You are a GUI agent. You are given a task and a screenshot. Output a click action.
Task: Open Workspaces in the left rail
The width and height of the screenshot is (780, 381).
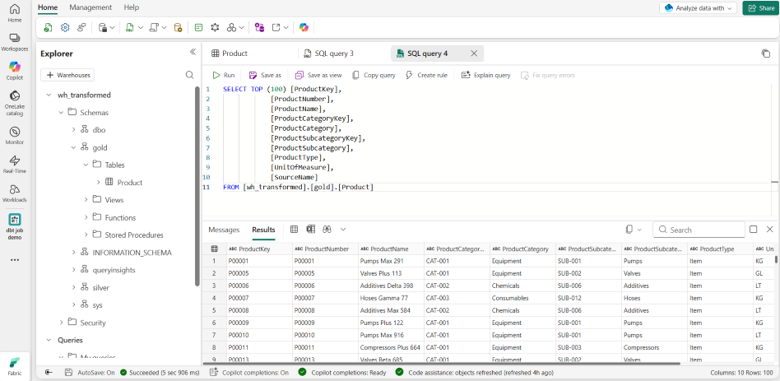(x=15, y=42)
